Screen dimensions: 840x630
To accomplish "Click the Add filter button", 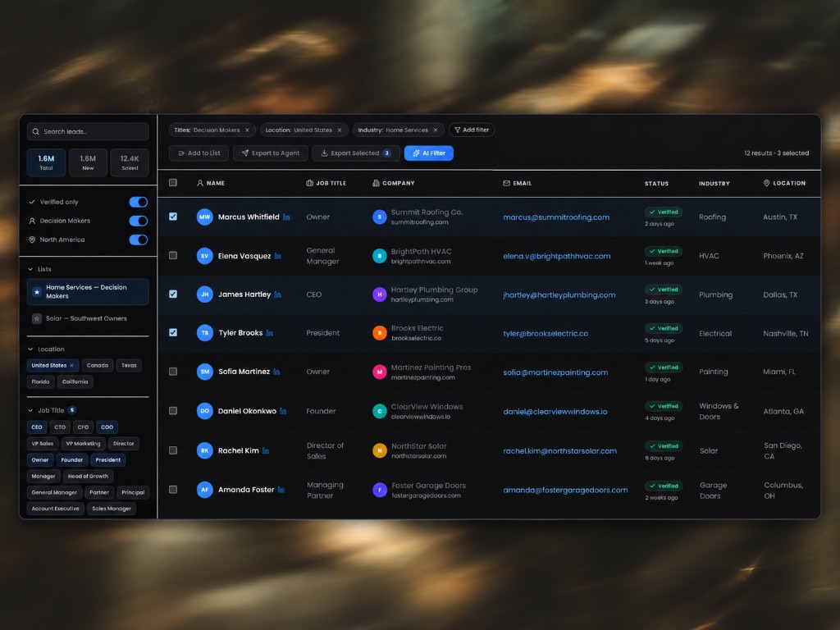I will point(472,130).
